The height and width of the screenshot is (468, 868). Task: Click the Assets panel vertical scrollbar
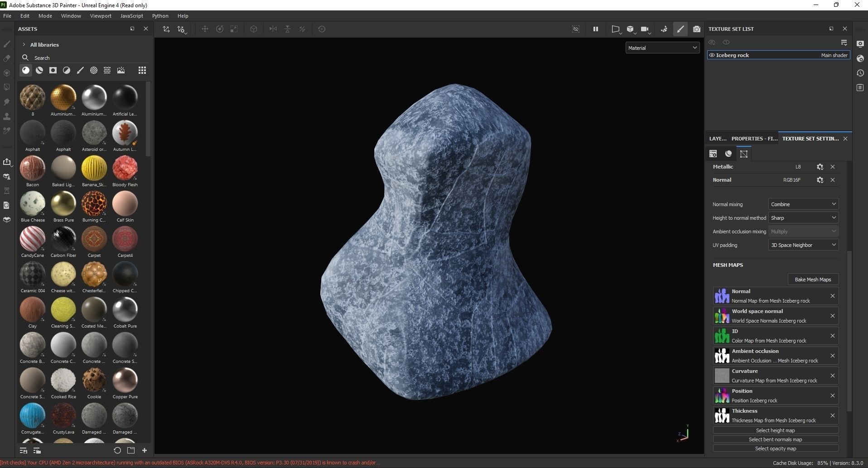[x=149, y=120]
